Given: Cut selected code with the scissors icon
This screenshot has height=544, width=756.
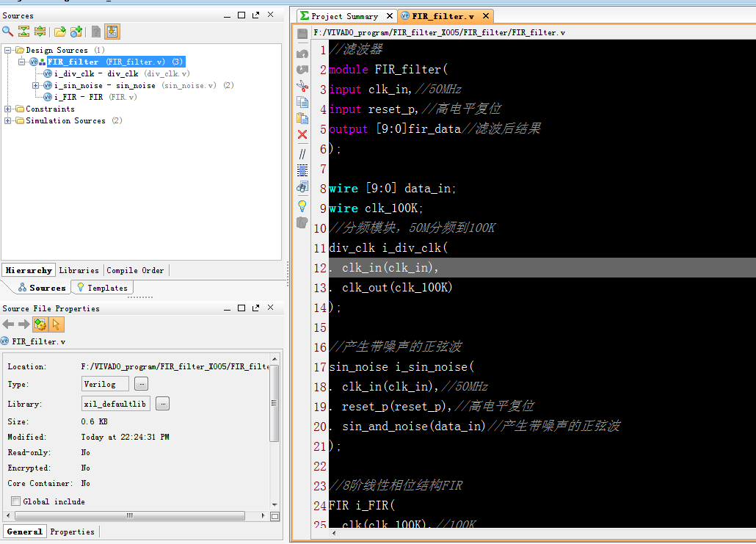Looking at the screenshot, I should pyautogui.click(x=302, y=86).
